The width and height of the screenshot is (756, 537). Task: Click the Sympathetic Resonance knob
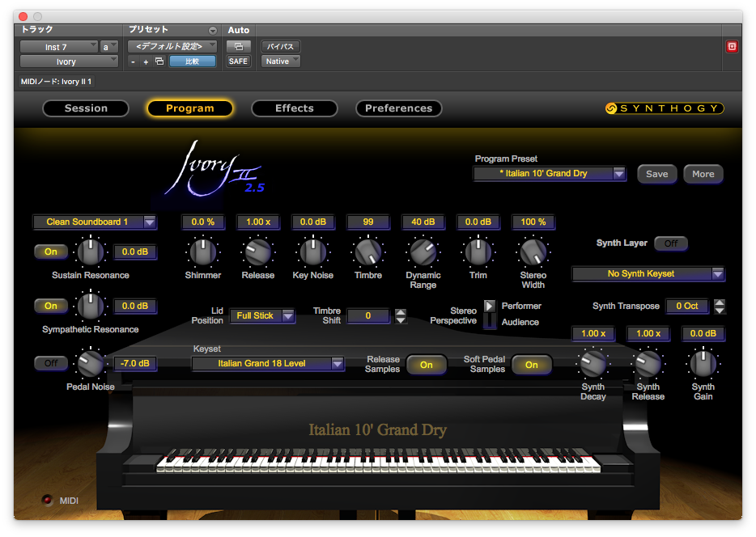(x=91, y=306)
